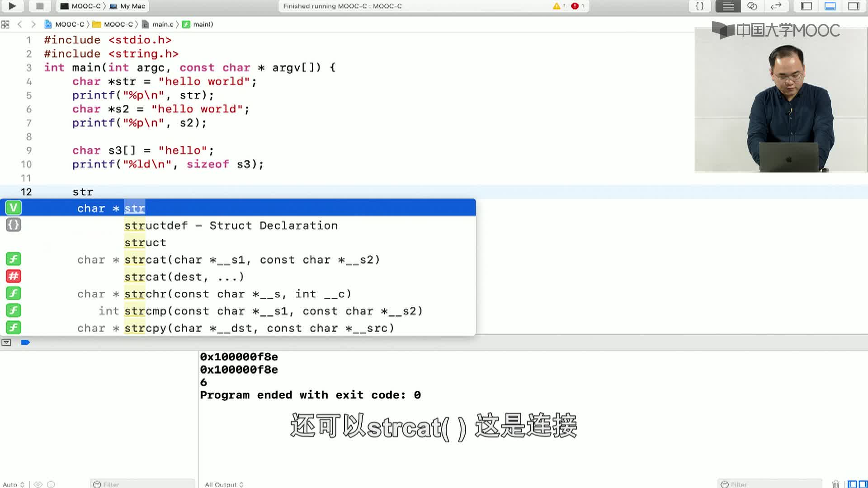This screenshot has height=488, width=868.
Task: Open the MOOC-C scheme selector
Action: [80, 6]
